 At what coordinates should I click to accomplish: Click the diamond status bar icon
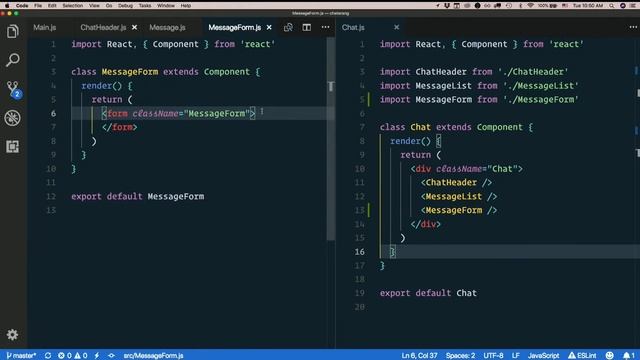tap(111, 356)
